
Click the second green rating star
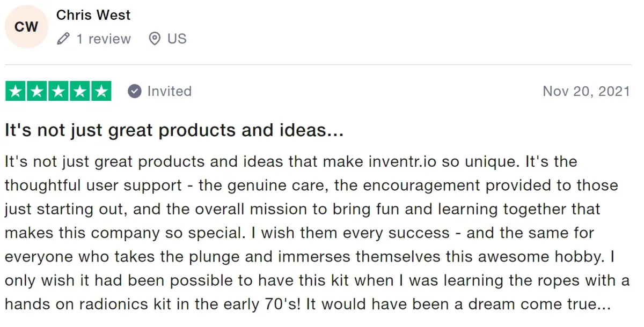pos(37,92)
